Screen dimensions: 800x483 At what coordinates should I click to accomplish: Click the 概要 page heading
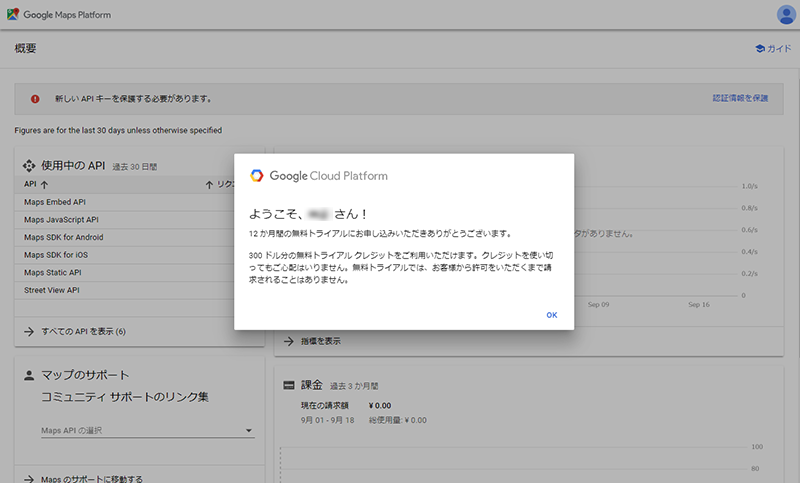click(26, 48)
